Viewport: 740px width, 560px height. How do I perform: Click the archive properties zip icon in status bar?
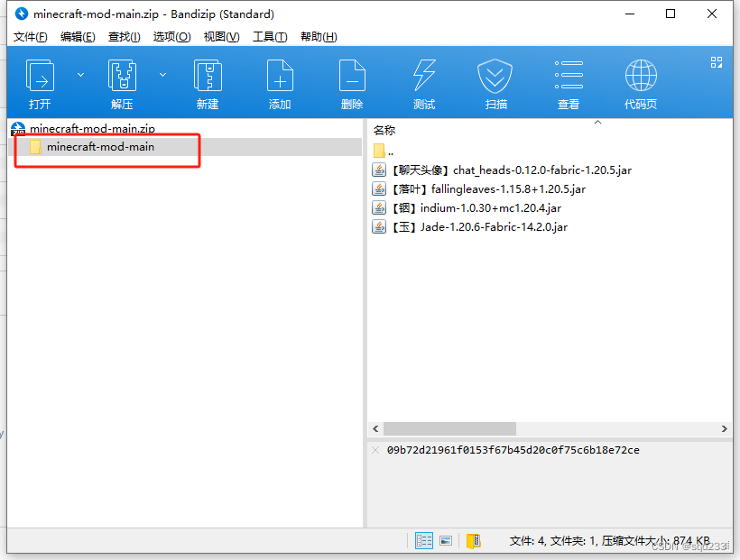[474, 541]
